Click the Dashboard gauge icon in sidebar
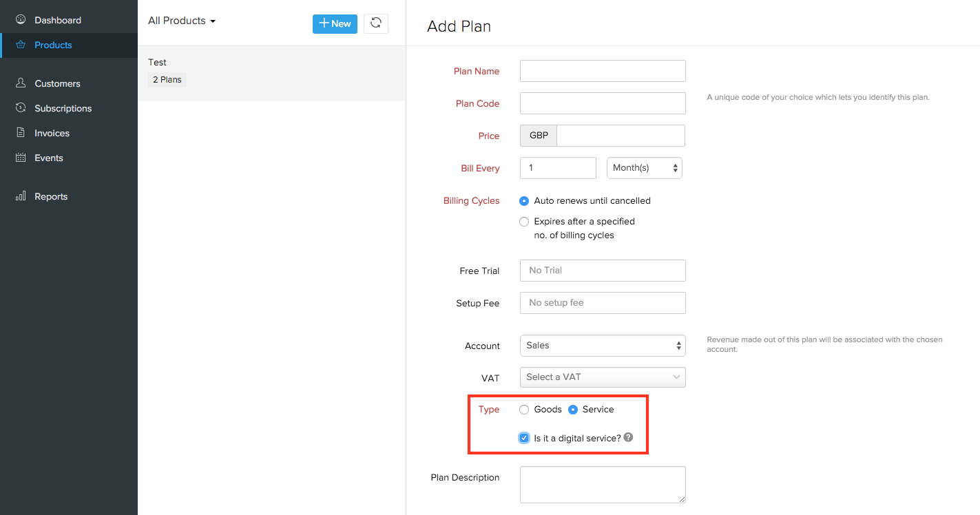 [21, 20]
